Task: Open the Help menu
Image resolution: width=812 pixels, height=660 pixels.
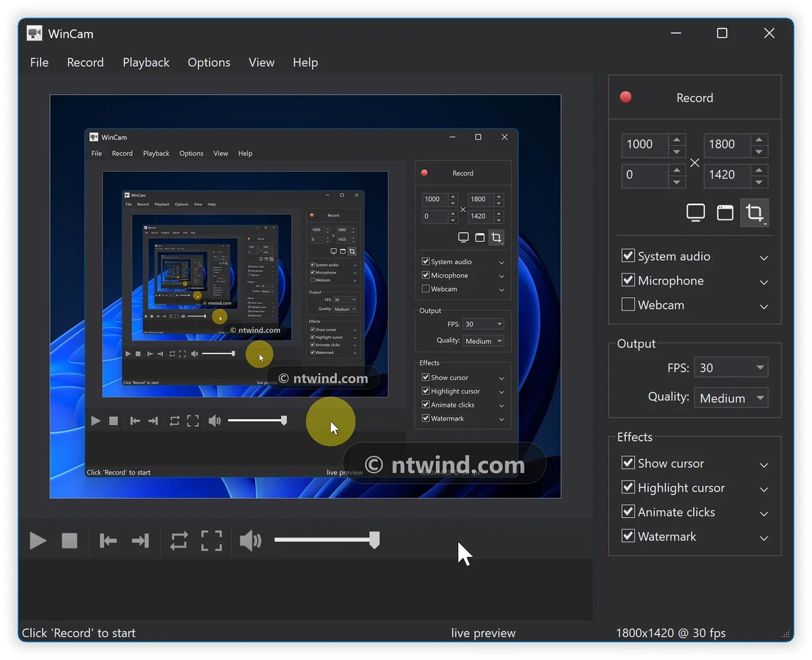Action: point(305,62)
